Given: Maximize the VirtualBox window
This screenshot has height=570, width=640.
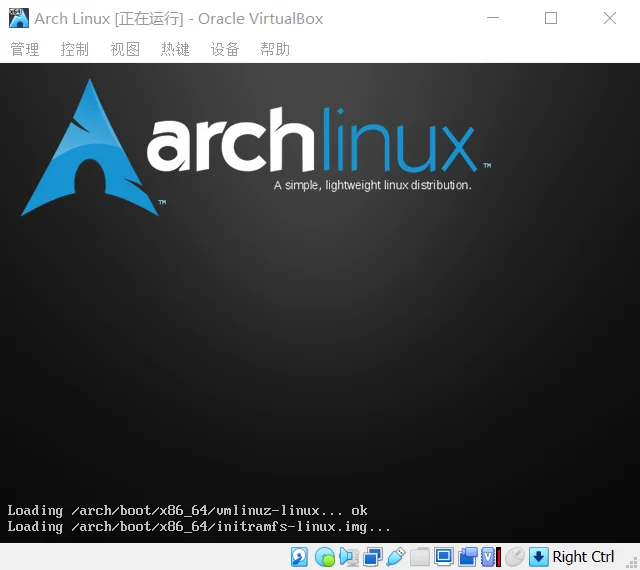Looking at the screenshot, I should point(551,18).
